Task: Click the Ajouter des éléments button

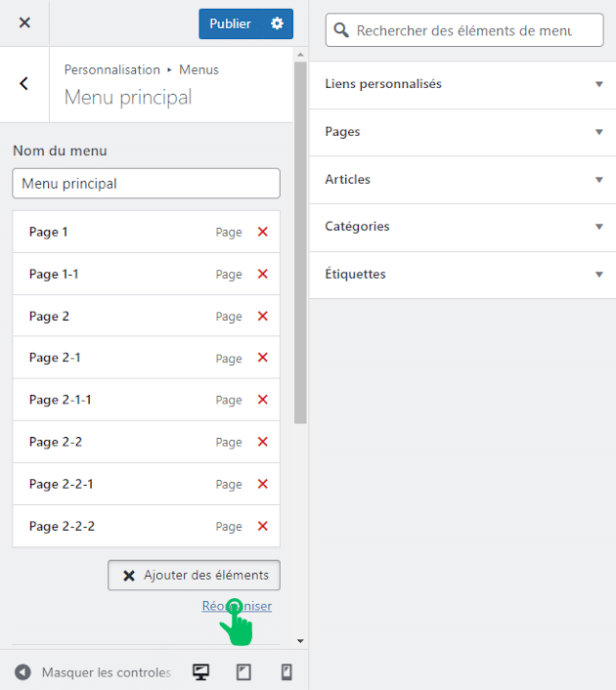Action: [x=194, y=576]
